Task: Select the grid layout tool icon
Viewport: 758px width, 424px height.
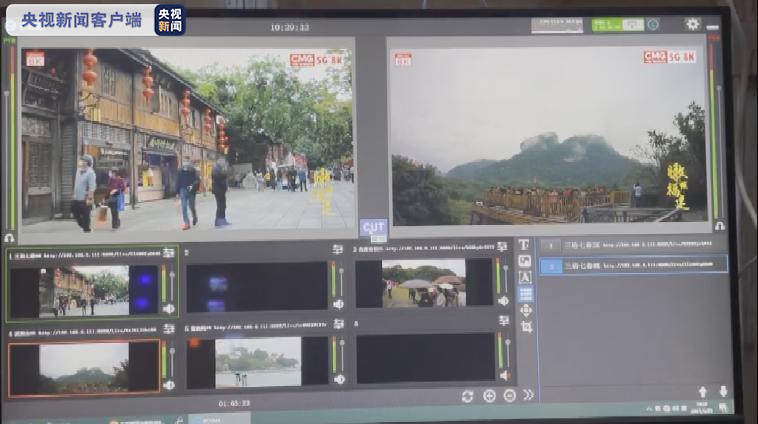Action: click(525, 294)
